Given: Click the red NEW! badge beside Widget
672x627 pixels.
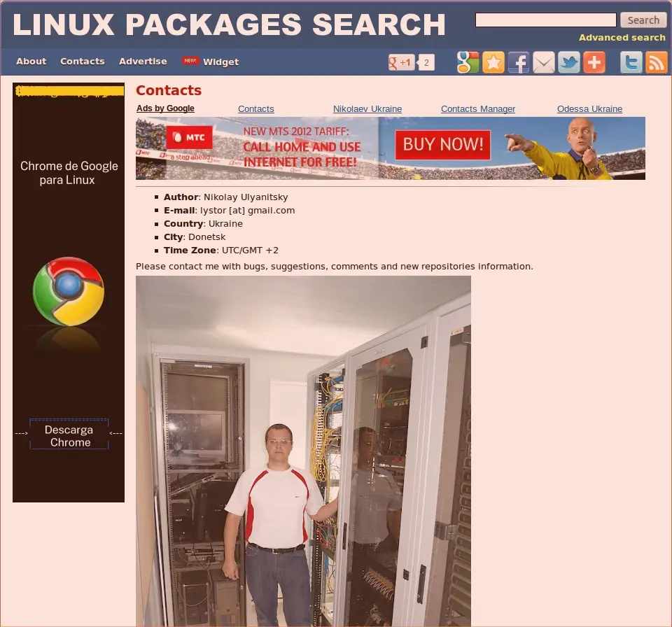Looking at the screenshot, I should click(x=190, y=61).
